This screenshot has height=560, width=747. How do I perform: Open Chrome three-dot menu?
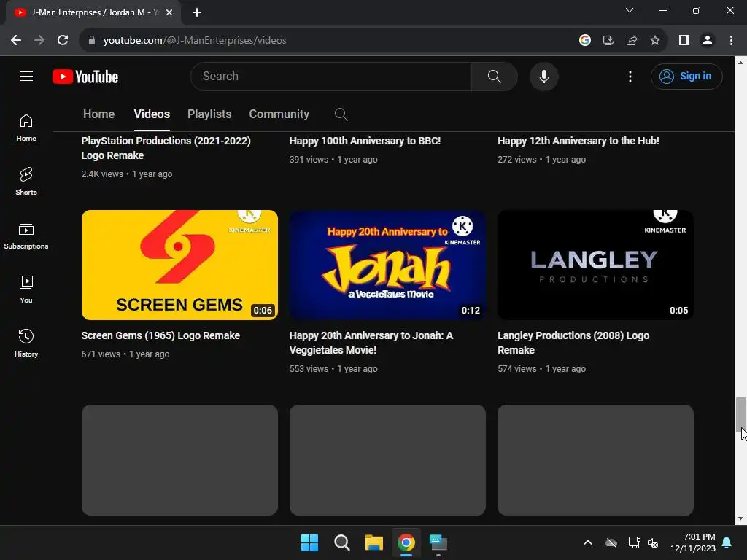click(731, 41)
